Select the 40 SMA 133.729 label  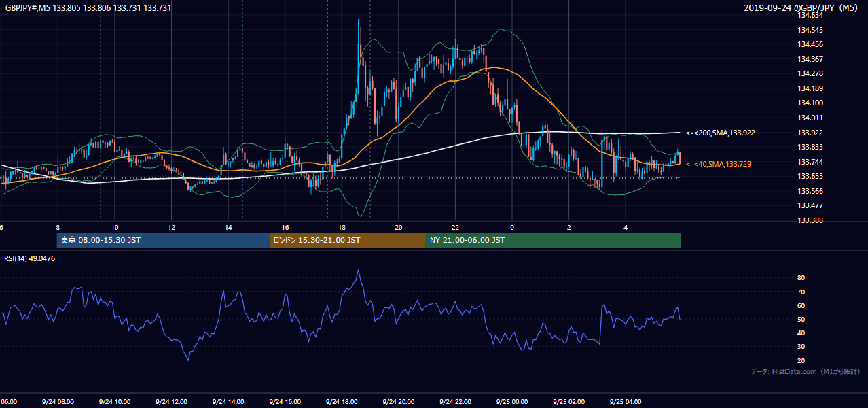pyautogui.click(x=719, y=165)
